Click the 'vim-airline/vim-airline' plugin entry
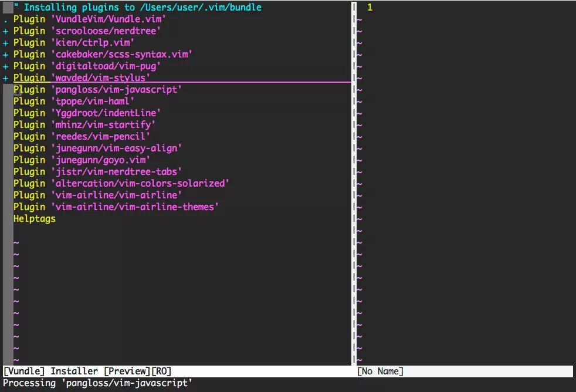 pos(98,195)
